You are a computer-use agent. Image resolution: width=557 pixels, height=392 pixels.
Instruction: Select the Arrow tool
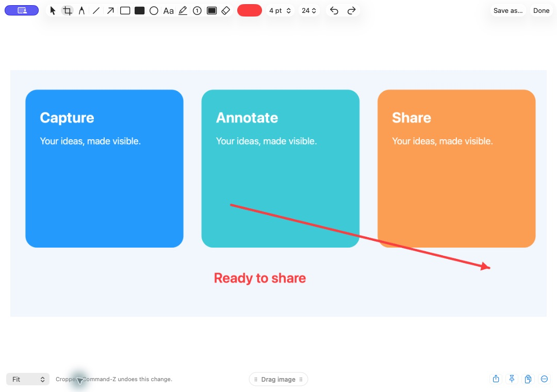point(110,11)
